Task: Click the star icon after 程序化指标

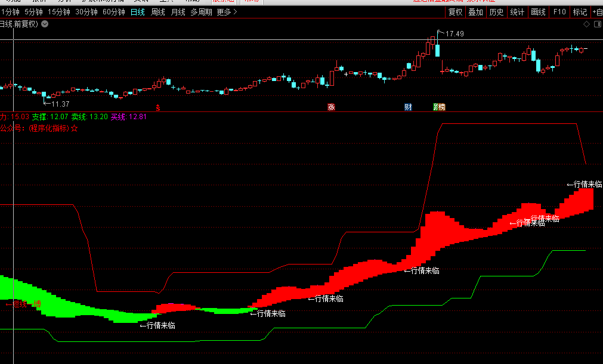Action: (75, 128)
